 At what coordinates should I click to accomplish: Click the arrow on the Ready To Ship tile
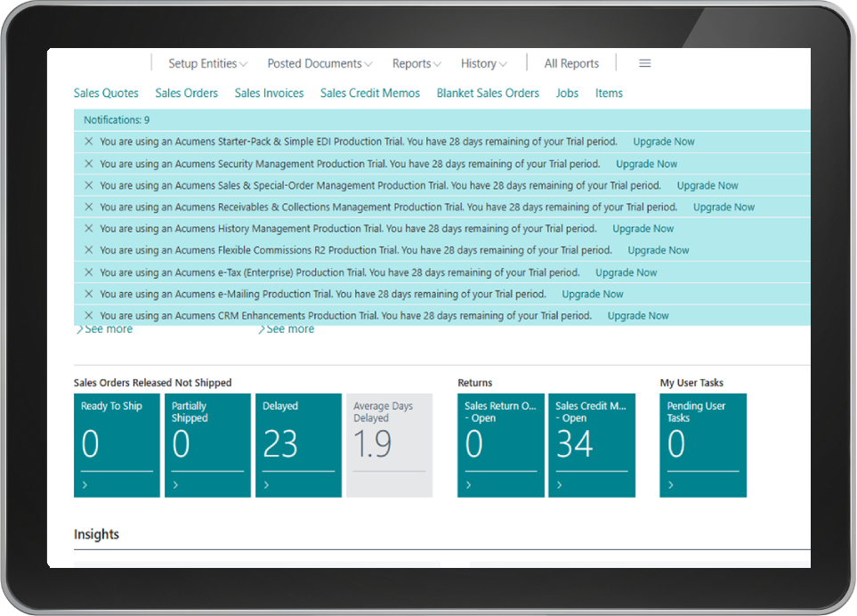click(85, 485)
